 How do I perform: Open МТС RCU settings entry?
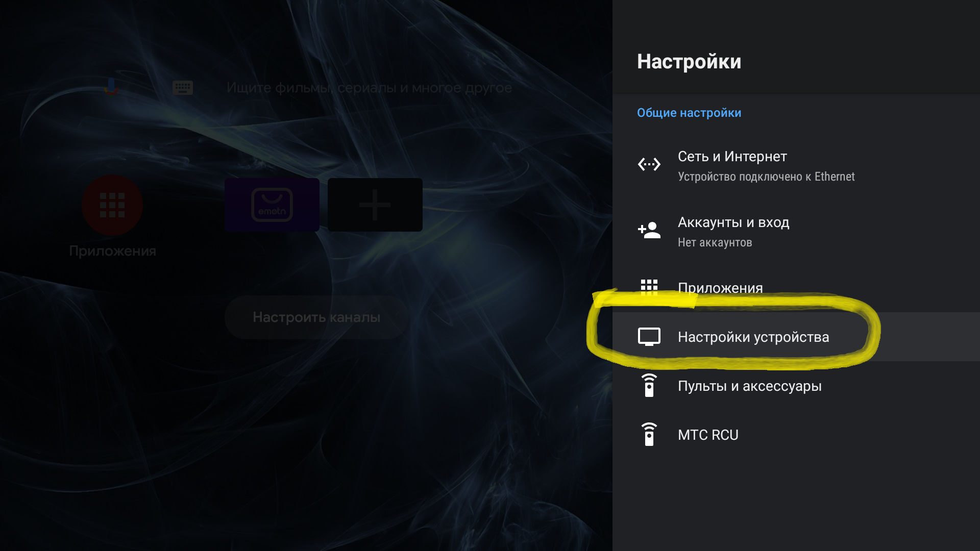pyautogui.click(x=796, y=435)
